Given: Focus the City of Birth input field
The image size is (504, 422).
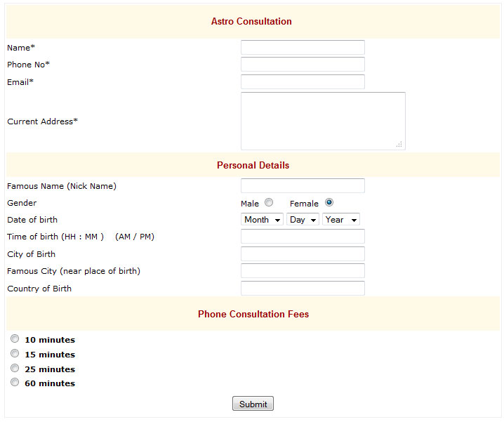Looking at the screenshot, I should point(303,253).
